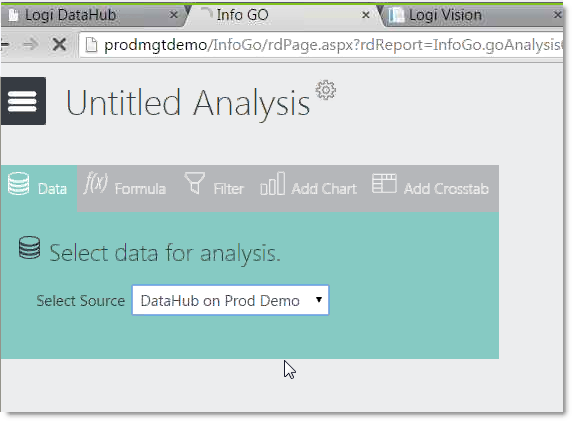Click the page icon in the address bar
The width and height of the screenshot is (572, 440).
click(91, 45)
